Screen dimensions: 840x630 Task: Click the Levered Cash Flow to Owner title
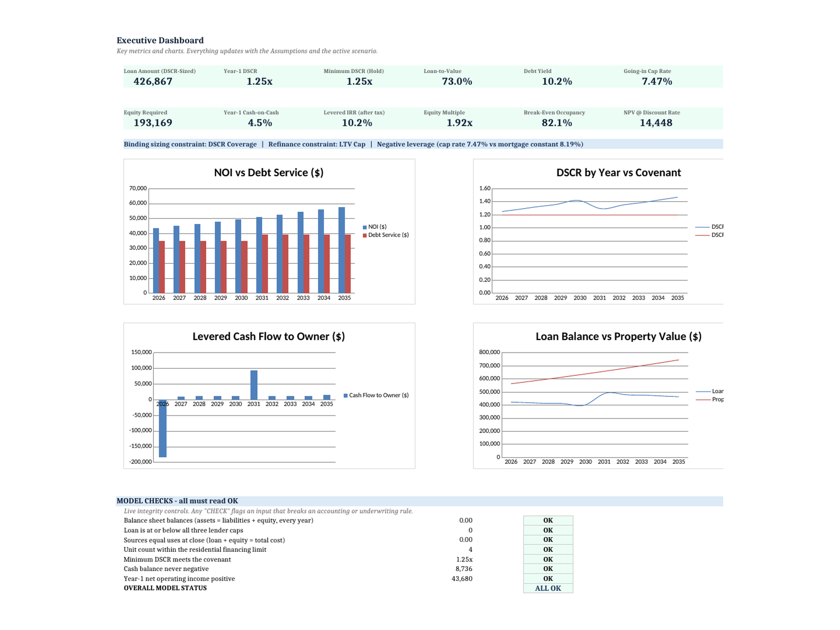coord(269,336)
